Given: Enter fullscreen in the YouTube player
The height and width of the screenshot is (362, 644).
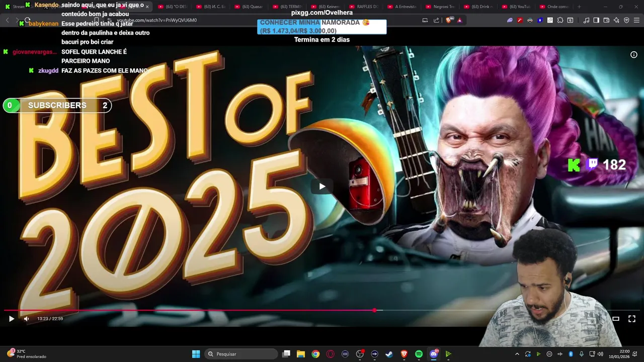Looking at the screenshot, I should click(x=632, y=319).
